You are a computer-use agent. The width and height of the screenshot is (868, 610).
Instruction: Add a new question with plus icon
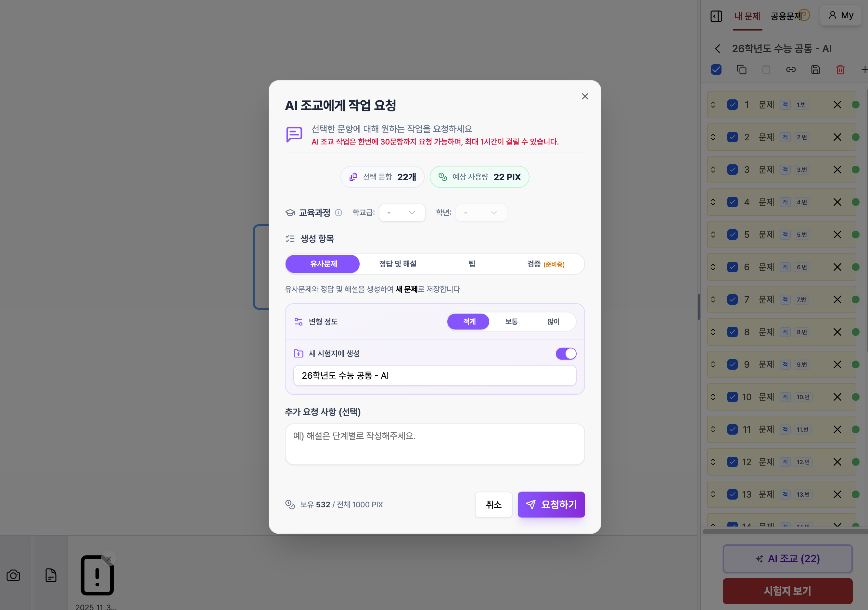(x=864, y=70)
